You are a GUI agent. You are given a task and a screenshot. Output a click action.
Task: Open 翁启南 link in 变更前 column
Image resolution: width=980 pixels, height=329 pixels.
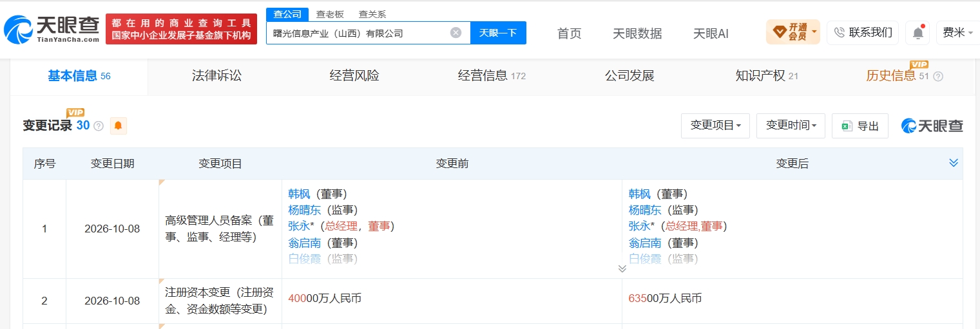click(x=305, y=243)
